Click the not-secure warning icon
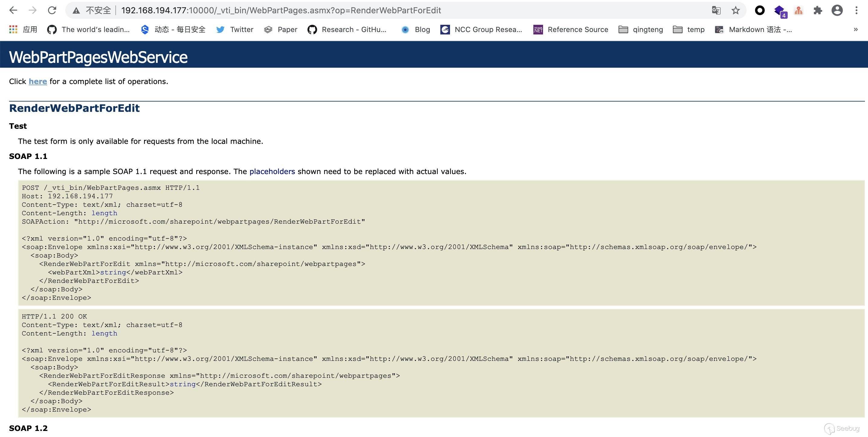868x437 pixels. pos(76,11)
